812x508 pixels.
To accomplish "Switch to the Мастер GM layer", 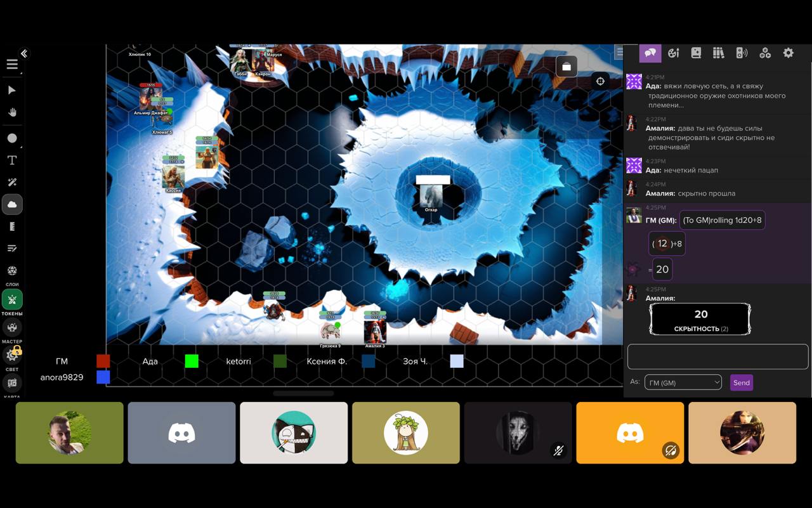I will point(12,328).
